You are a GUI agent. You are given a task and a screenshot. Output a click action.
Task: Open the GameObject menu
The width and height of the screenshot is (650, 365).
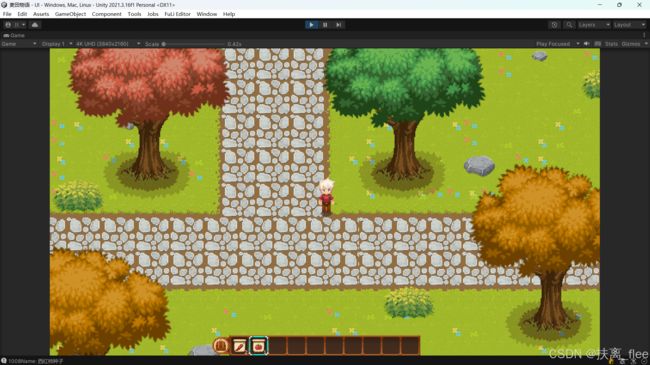pyautogui.click(x=70, y=14)
